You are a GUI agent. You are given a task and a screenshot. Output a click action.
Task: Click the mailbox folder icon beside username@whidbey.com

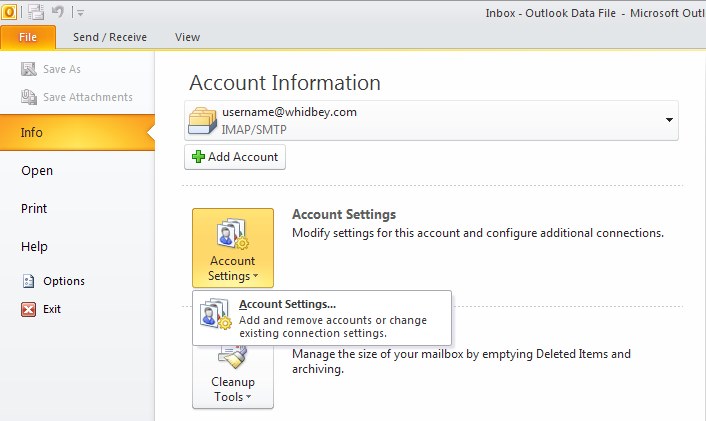[202, 120]
